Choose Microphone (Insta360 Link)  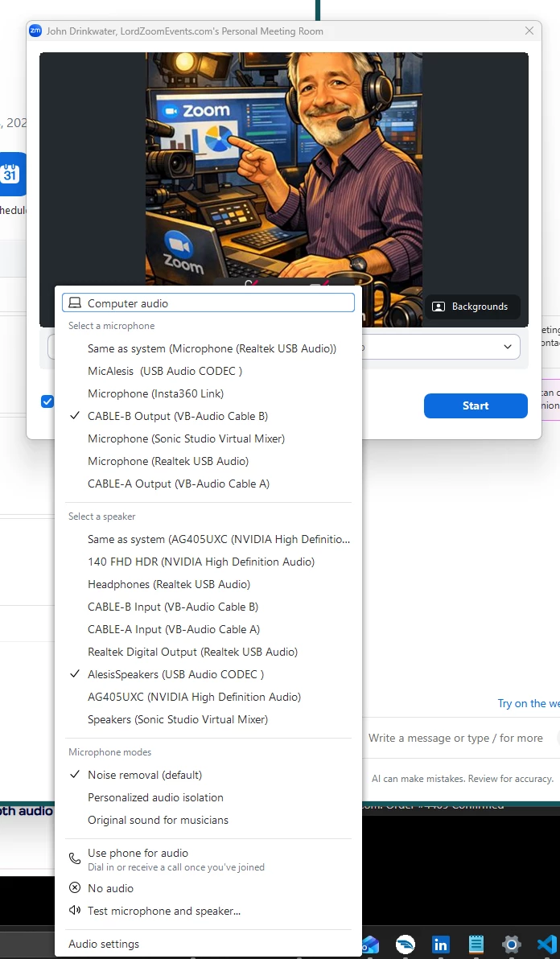[x=208, y=393]
